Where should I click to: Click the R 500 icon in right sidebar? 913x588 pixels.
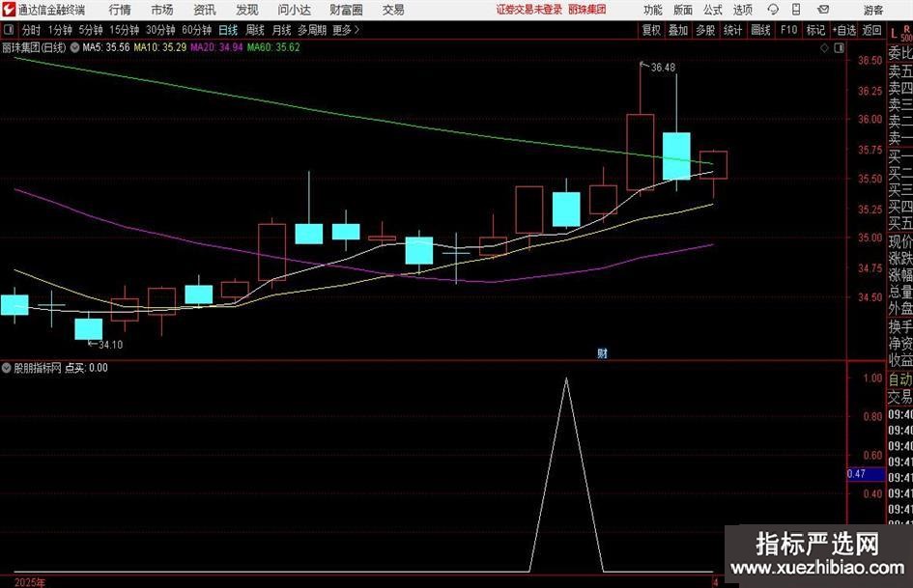point(906,33)
